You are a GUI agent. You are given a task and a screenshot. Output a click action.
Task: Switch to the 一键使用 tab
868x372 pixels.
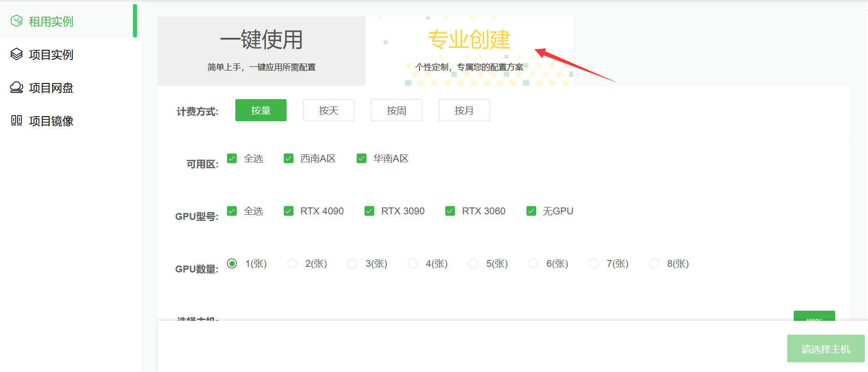click(262, 51)
